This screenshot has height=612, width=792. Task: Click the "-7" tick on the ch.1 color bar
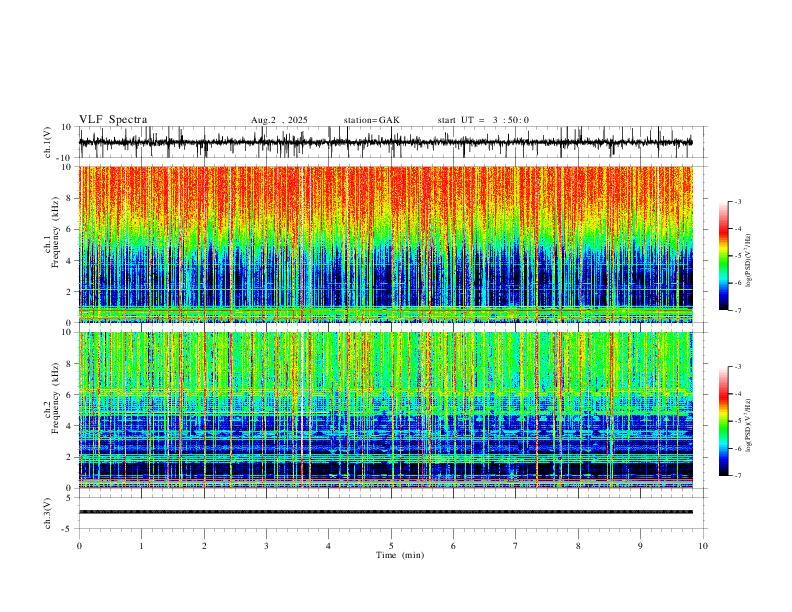pyautogui.click(x=738, y=310)
